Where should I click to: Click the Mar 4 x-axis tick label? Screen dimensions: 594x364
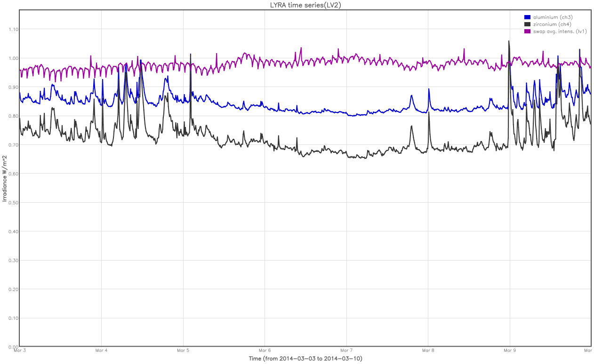point(101,350)
